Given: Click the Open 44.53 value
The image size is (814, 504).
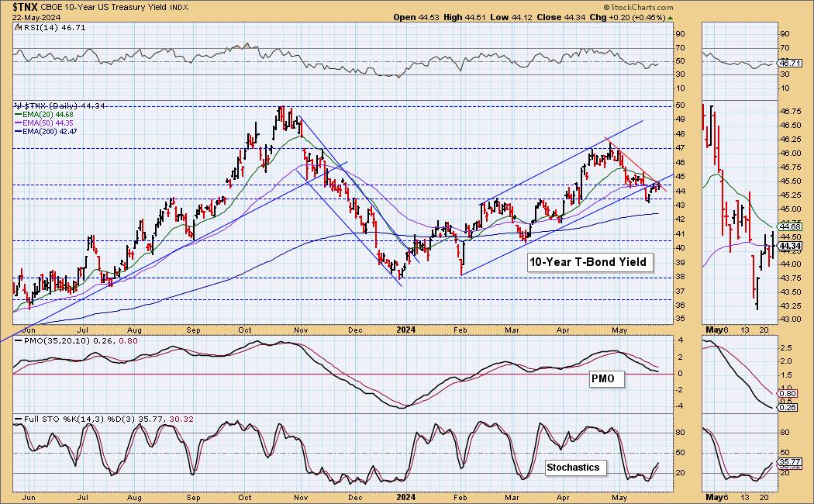Looking at the screenshot, I should tap(416, 17).
